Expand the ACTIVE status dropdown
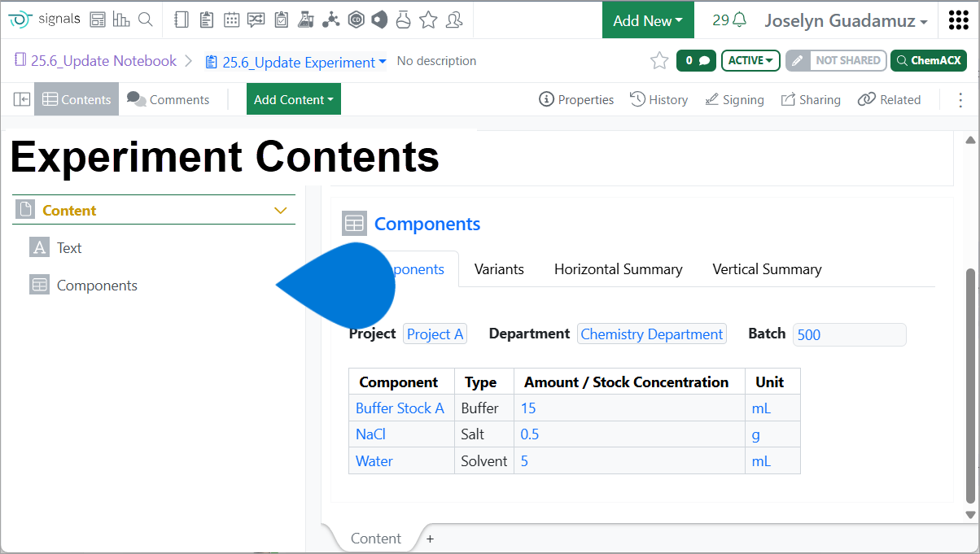The height and width of the screenshot is (554, 980). [750, 61]
